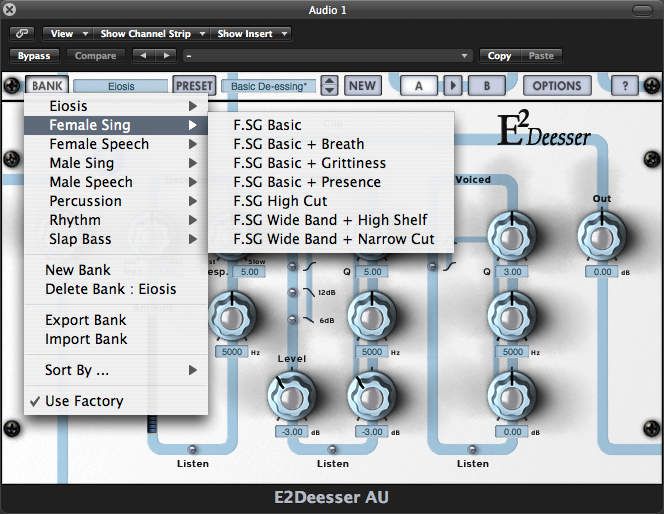Toggle the Voiced section Listen button
The width and height of the screenshot is (664, 514).
[473, 450]
